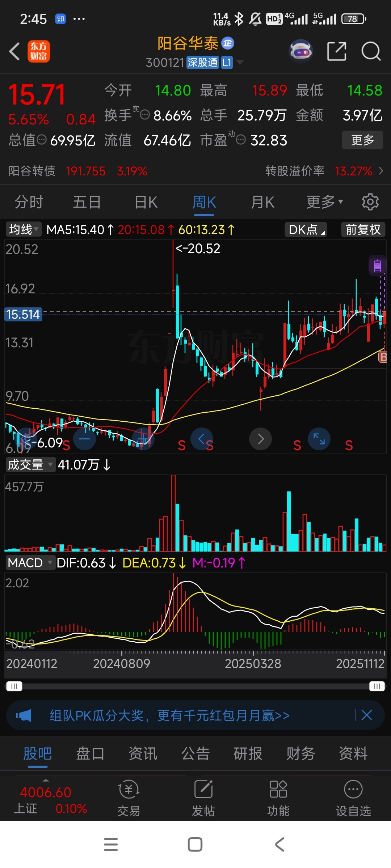Shift the chart right with the grey arrow
Image resolution: width=391 pixels, height=868 pixels.
point(260,439)
